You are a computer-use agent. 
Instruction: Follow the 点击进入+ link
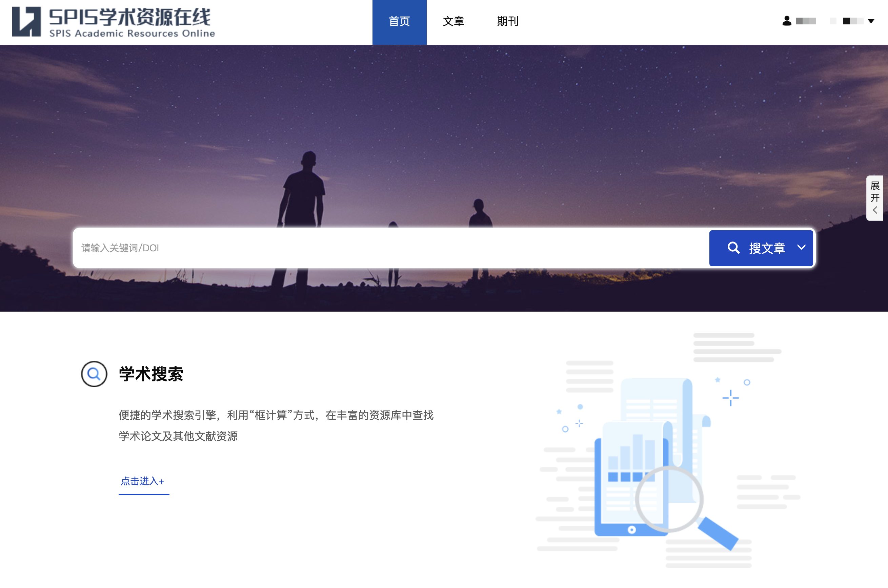[x=143, y=481]
